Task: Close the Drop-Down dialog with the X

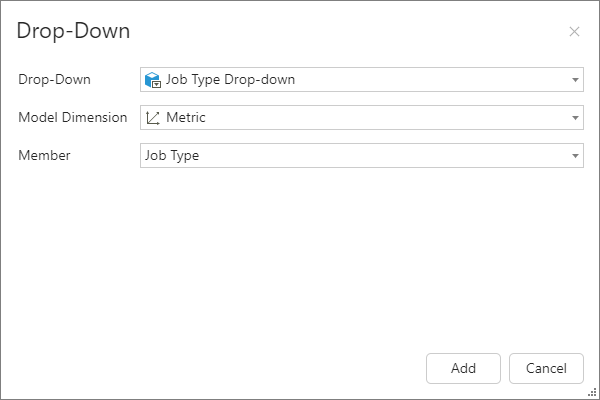Action: tap(574, 32)
